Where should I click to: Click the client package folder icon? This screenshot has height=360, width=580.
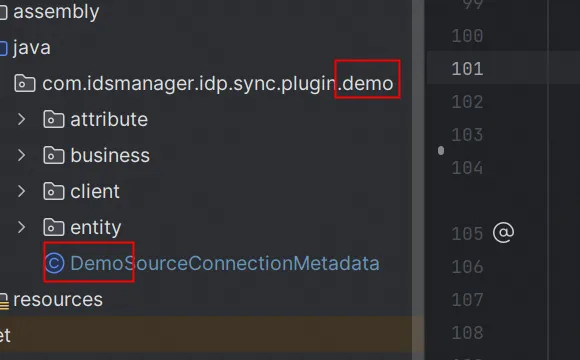tap(54, 191)
